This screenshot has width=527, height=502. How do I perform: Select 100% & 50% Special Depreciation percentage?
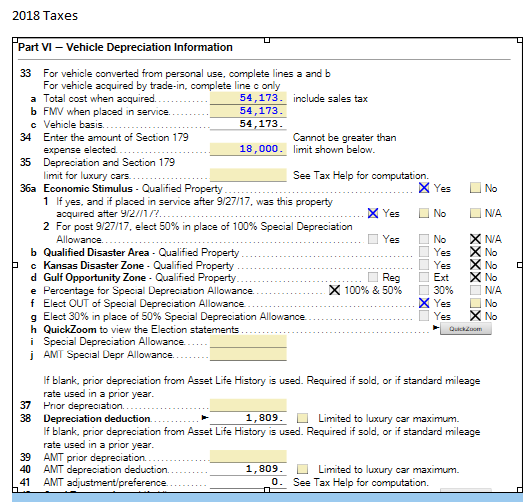pyautogui.click(x=334, y=290)
